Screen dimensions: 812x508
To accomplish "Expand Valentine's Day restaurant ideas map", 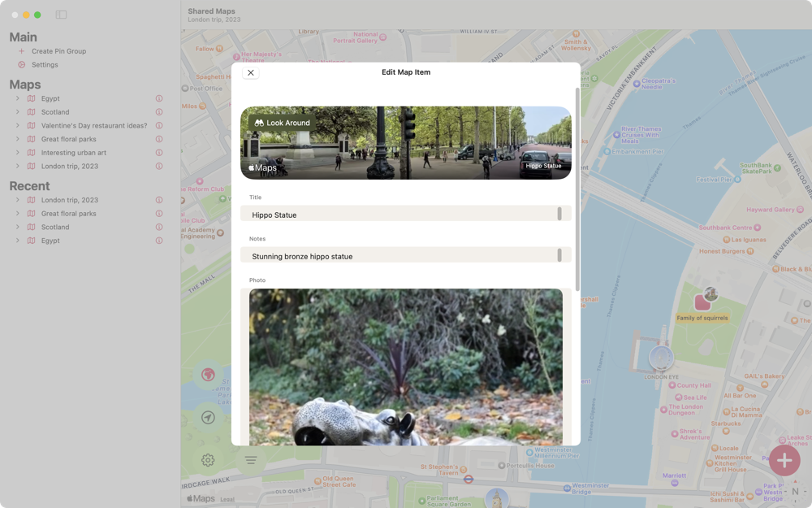I will [18, 125].
